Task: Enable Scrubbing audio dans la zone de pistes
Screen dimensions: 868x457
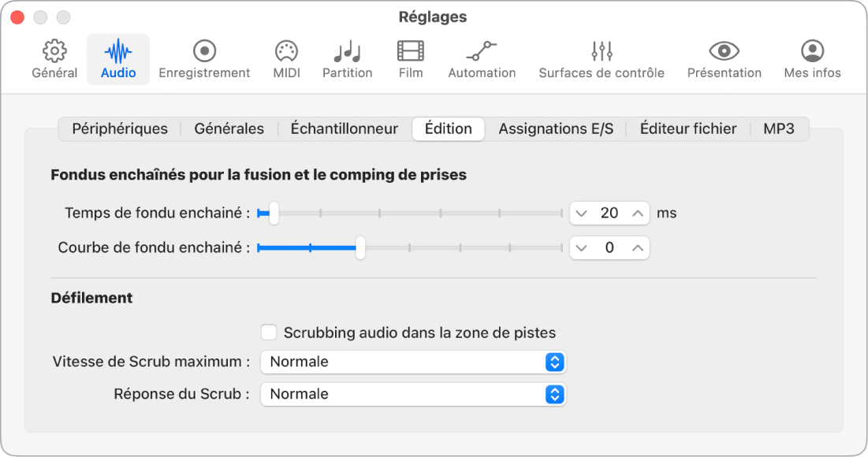Action: (x=268, y=333)
